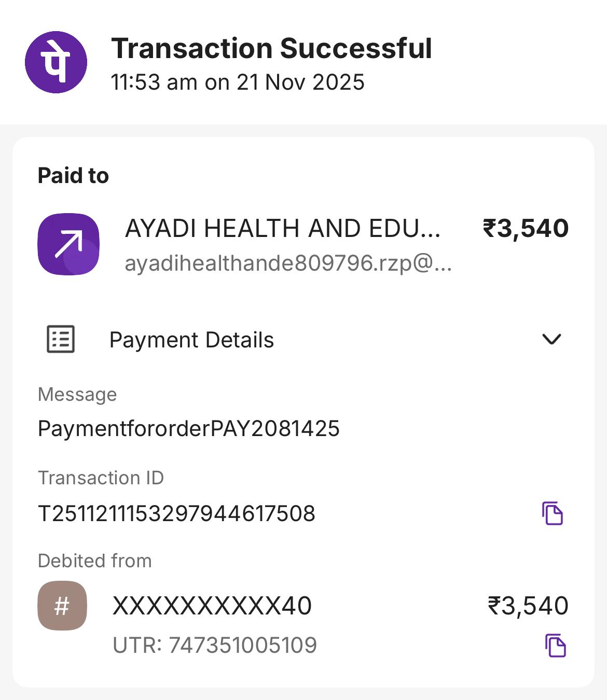Screen dimensions: 607x700
Task: Click the Paid to label
Action: tap(73, 176)
